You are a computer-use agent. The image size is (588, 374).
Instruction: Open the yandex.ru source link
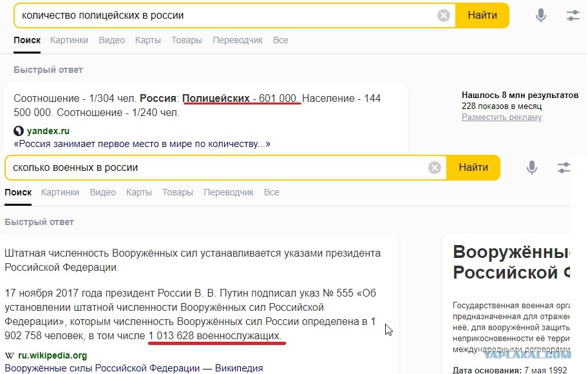click(48, 131)
